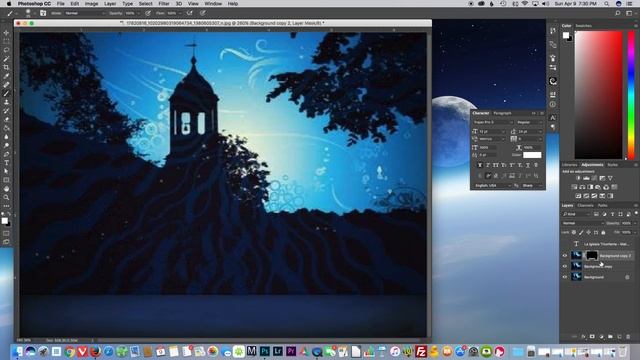Select the Dodge tool
The image size is (640, 360).
pyautogui.click(x=6, y=145)
